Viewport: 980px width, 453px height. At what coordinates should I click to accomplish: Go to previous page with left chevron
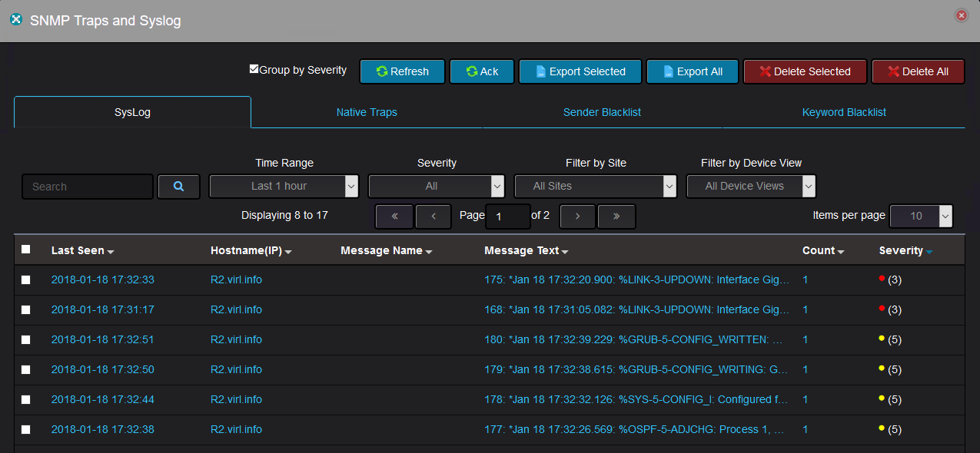434,217
